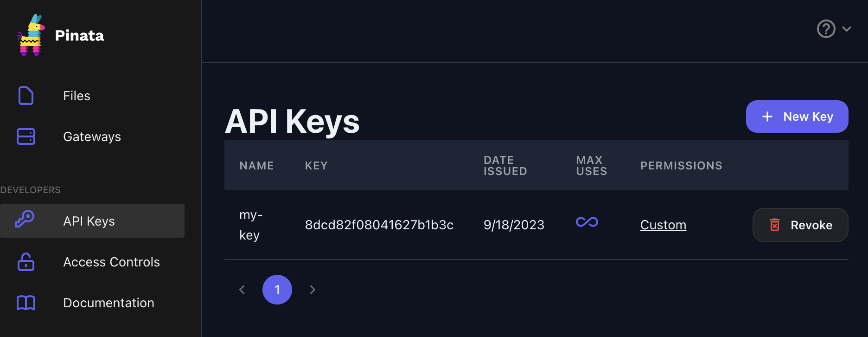Select the API Keys key icon
The image size is (868, 337).
(x=26, y=221)
